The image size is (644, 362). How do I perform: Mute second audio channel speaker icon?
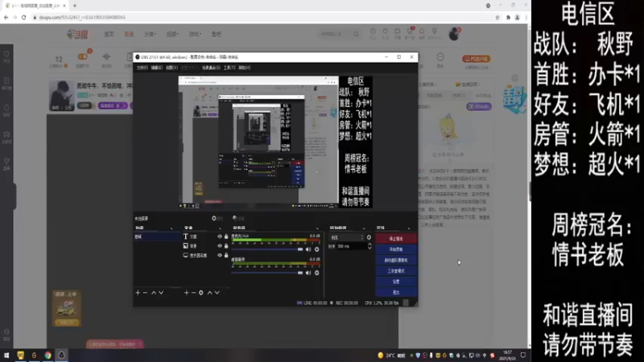(x=308, y=273)
